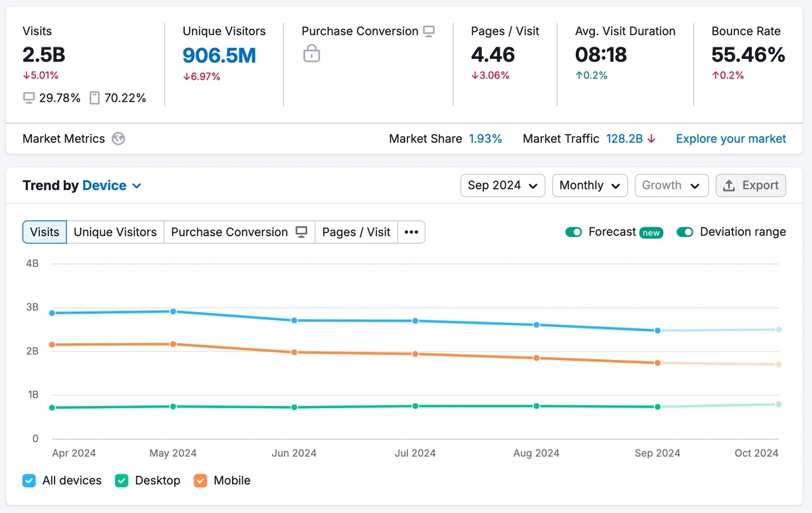
Task: Click desktop icon beside Purchase Conversion header
Action: pyautogui.click(x=428, y=31)
